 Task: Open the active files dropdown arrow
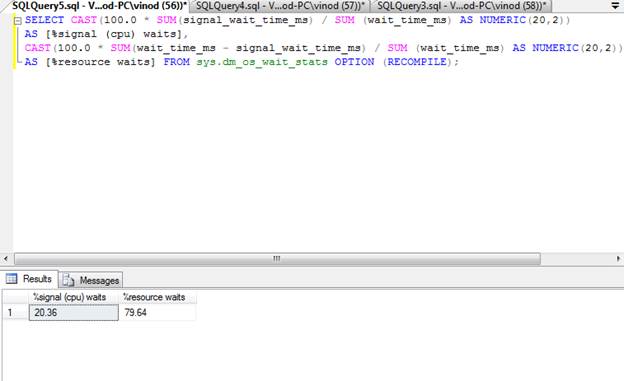615,6
